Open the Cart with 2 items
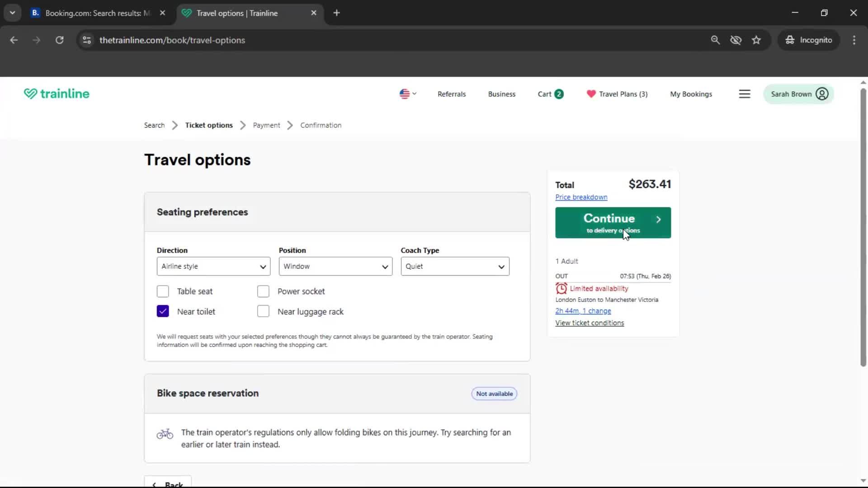Image resolution: width=868 pixels, height=488 pixels. [550, 94]
